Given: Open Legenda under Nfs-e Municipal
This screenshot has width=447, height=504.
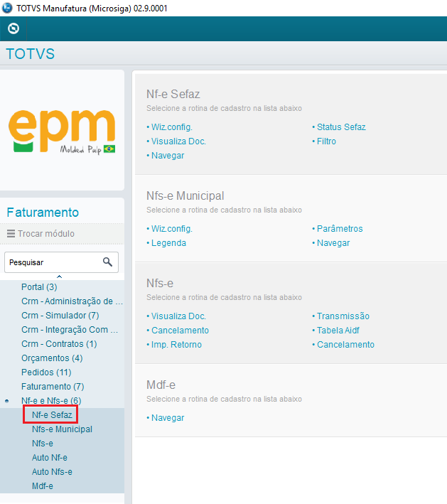Looking at the screenshot, I should click(168, 242).
